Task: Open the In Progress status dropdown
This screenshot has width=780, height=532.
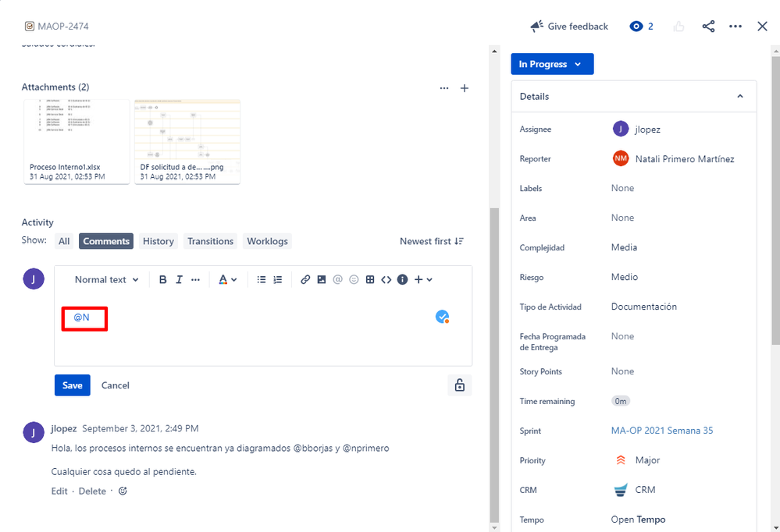Action: click(552, 64)
